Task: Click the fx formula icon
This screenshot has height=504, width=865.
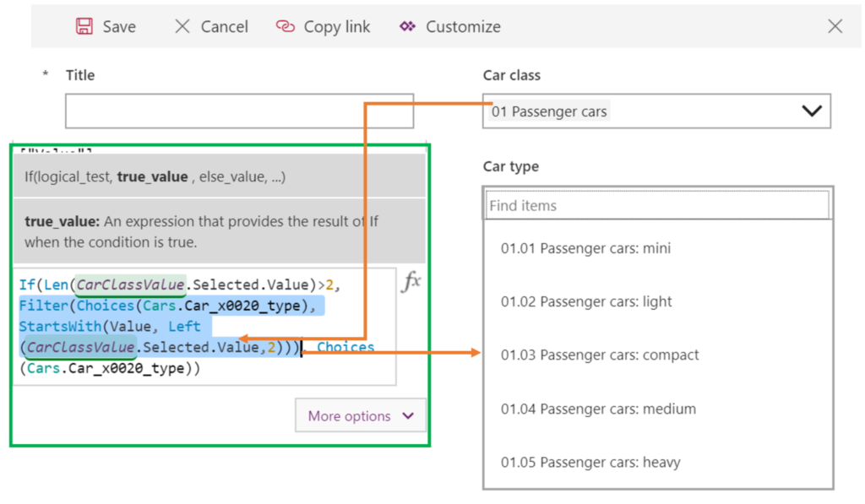Action: click(411, 283)
